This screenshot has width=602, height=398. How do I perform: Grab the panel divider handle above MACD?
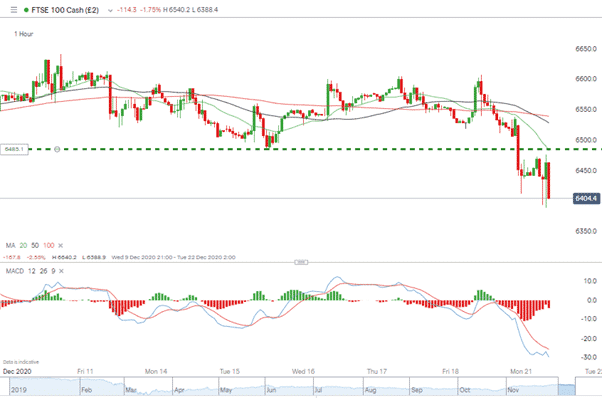tap(301, 262)
